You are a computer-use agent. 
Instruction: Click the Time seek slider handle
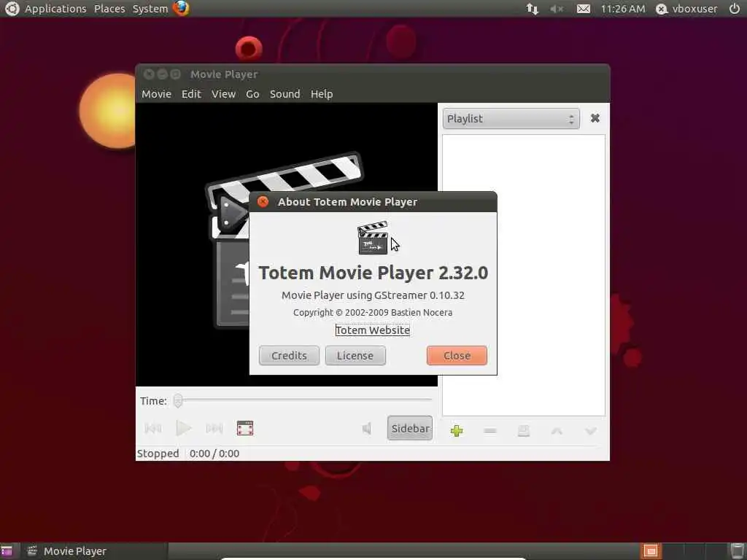(x=178, y=400)
